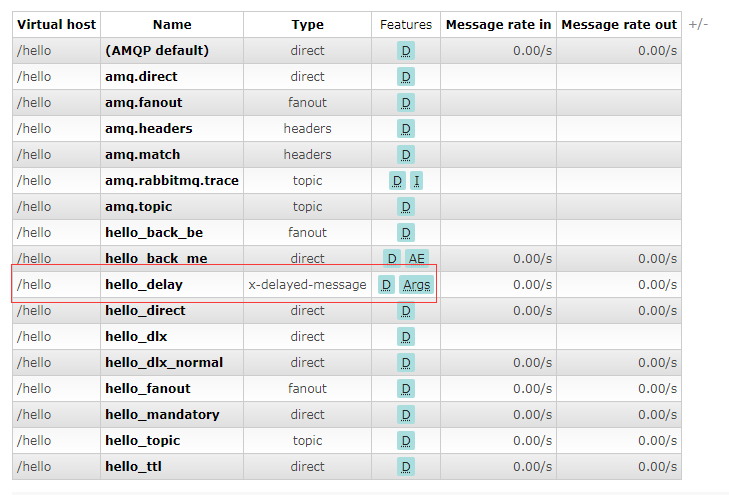Click the I badge on amq.rabbitmq.trace row
Viewport: 729px width, 495px height.
click(416, 181)
